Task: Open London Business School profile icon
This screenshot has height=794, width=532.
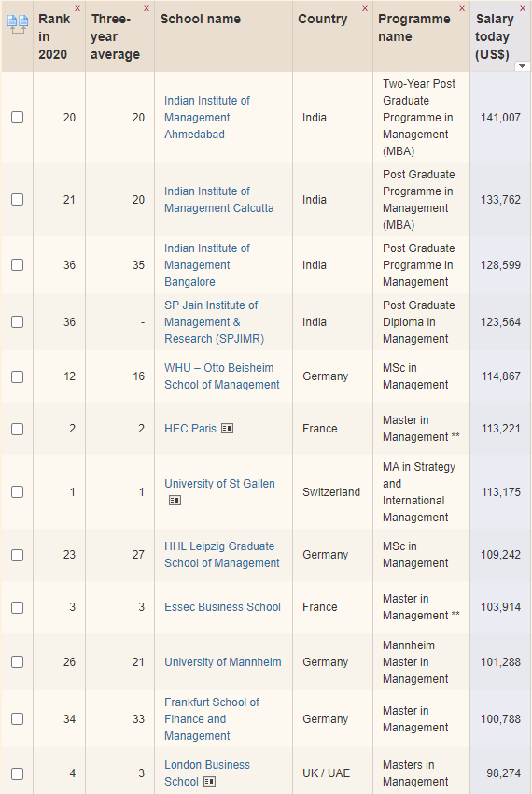Action: [x=210, y=781]
